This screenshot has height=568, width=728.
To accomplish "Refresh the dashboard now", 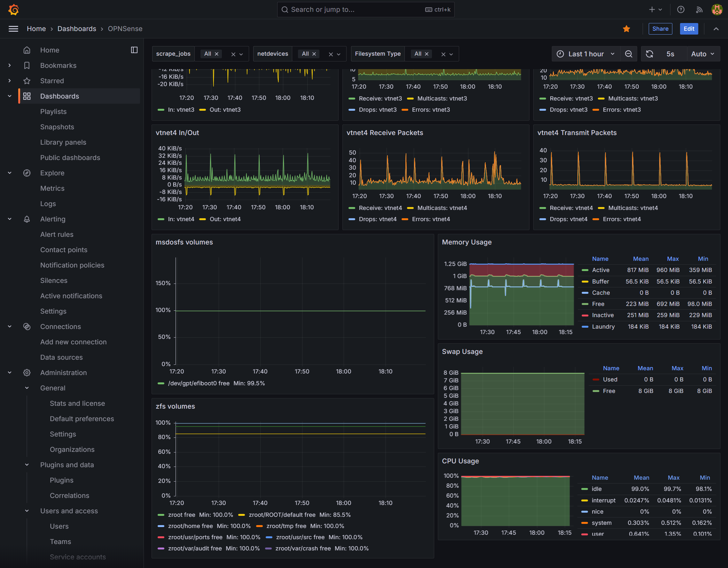I will [649, 54].
